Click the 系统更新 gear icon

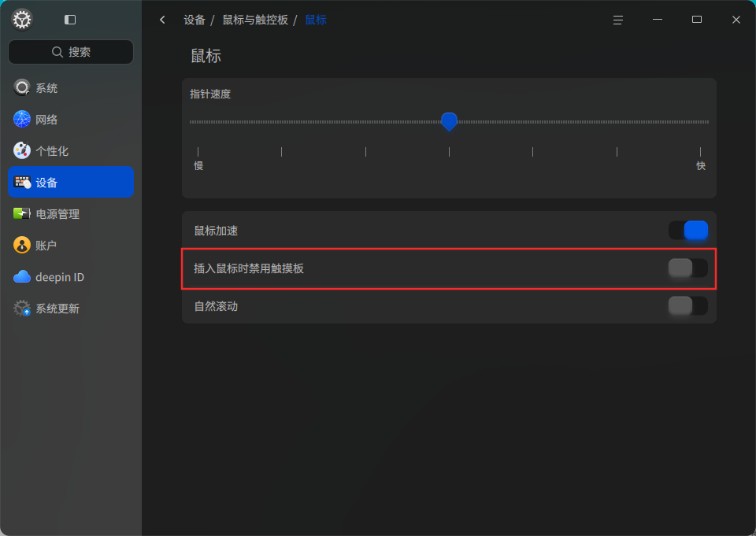coord(22,308)
